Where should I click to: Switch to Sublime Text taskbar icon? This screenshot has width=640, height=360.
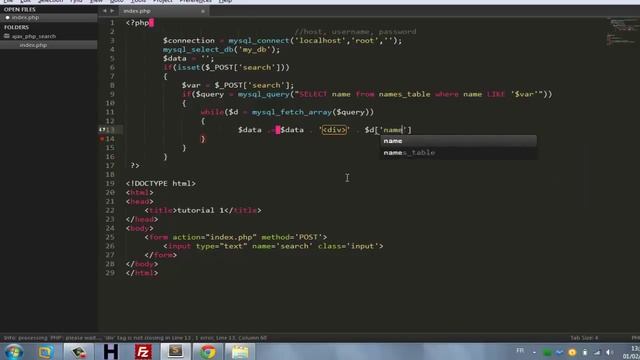coord(176,351)
